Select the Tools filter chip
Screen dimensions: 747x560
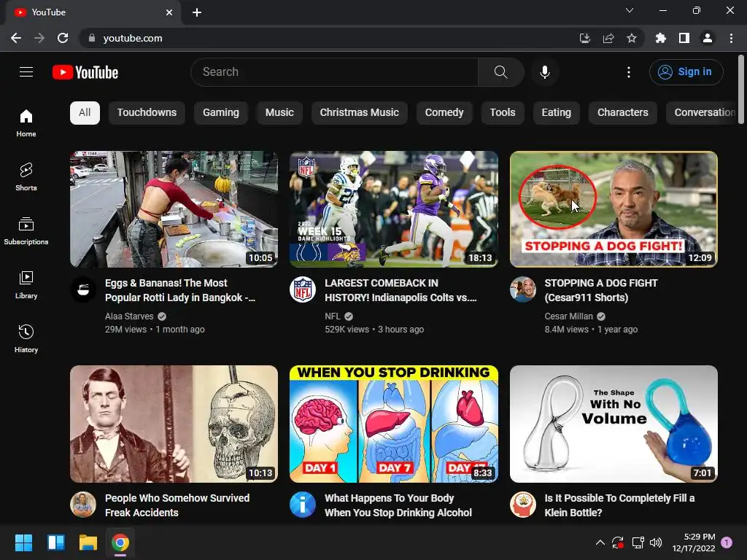click(x=503, y=113)
